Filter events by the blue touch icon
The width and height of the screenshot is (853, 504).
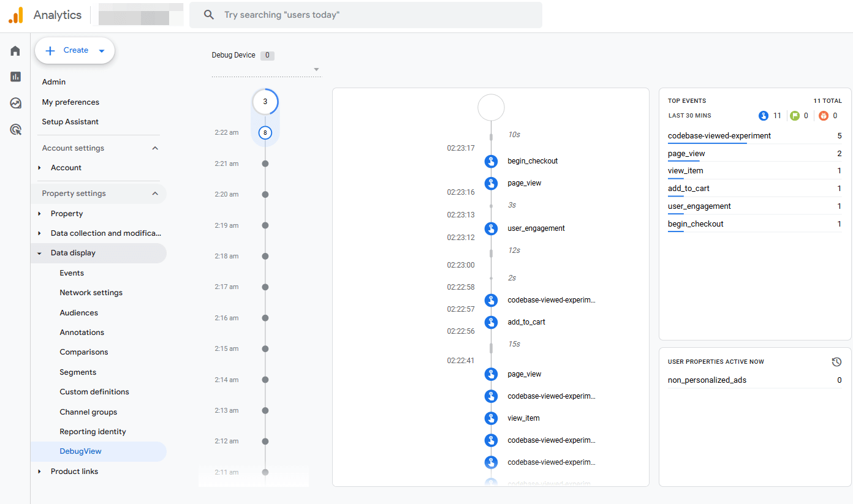763,115
